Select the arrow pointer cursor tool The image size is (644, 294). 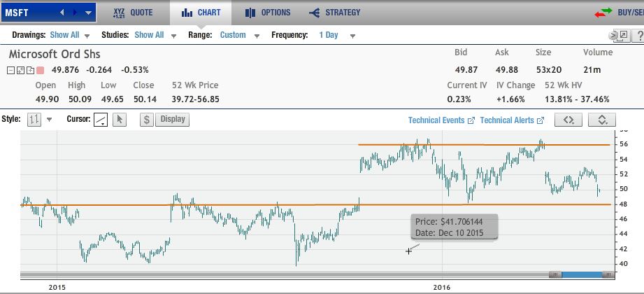(120, 120)
